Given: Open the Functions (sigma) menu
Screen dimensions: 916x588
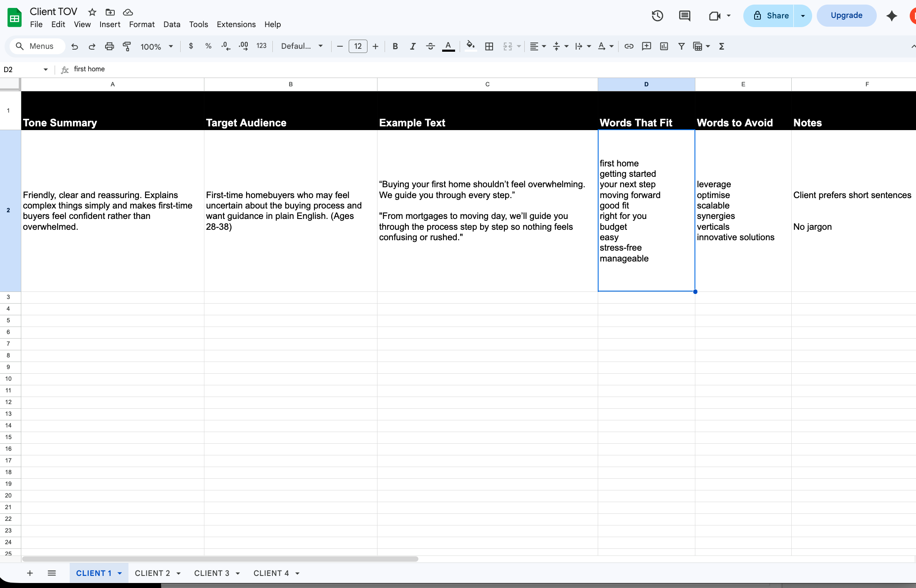Looking at the screenshot, I should [x=721, y=46].
